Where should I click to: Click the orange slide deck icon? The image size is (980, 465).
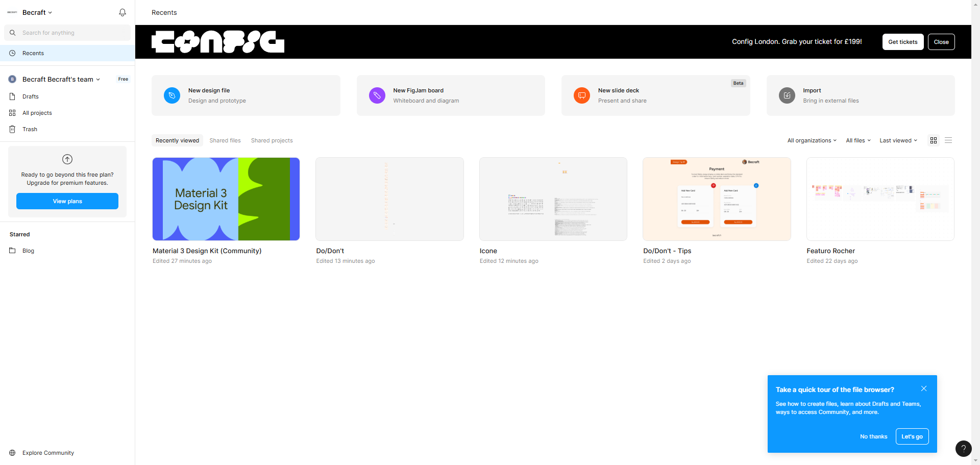pyautogui.click(x=582, y=95)
